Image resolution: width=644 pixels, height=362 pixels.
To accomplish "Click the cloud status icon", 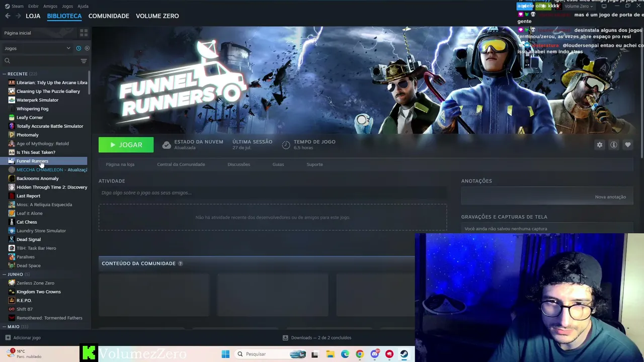I will 167,145.
